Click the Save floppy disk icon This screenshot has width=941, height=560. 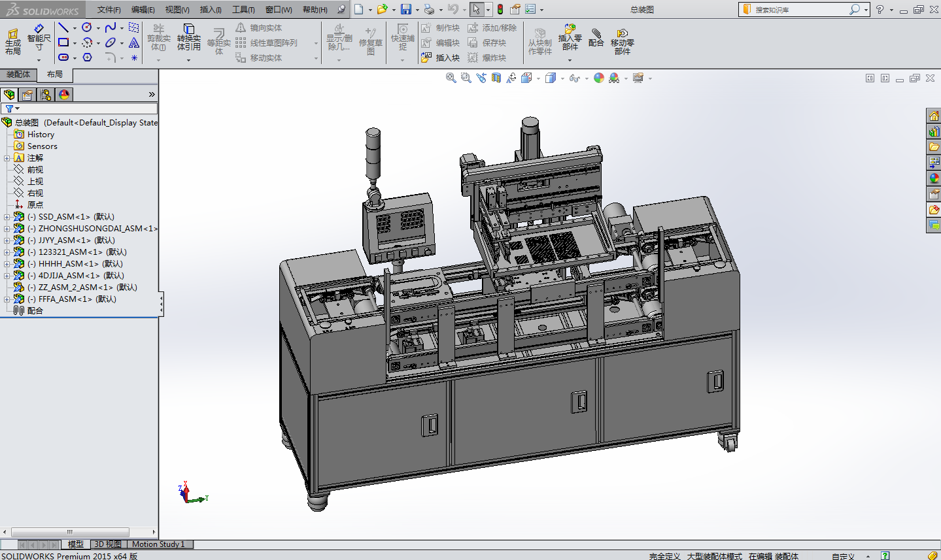406,9
